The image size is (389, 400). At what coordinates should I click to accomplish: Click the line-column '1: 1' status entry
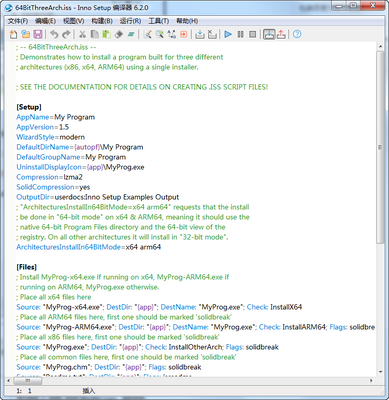point(24,391)
